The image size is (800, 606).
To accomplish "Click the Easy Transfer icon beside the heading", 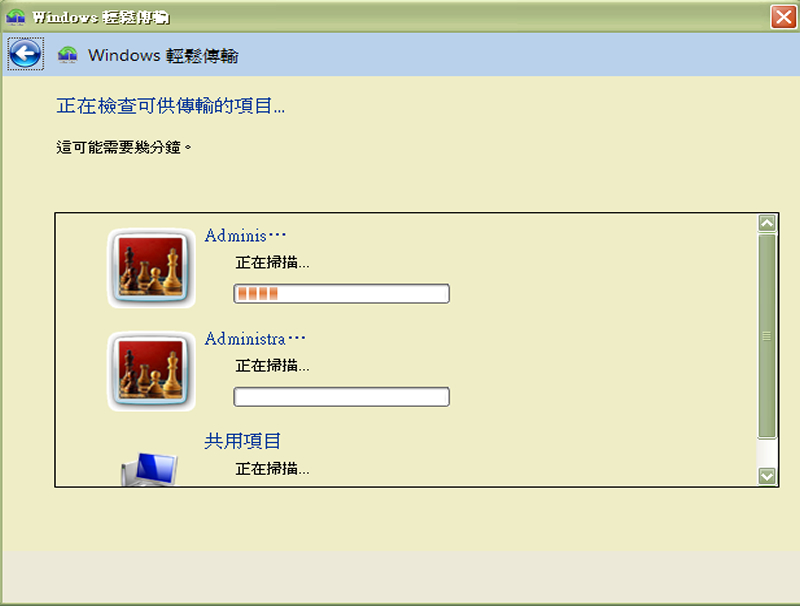I will click(x=67, y=55).
